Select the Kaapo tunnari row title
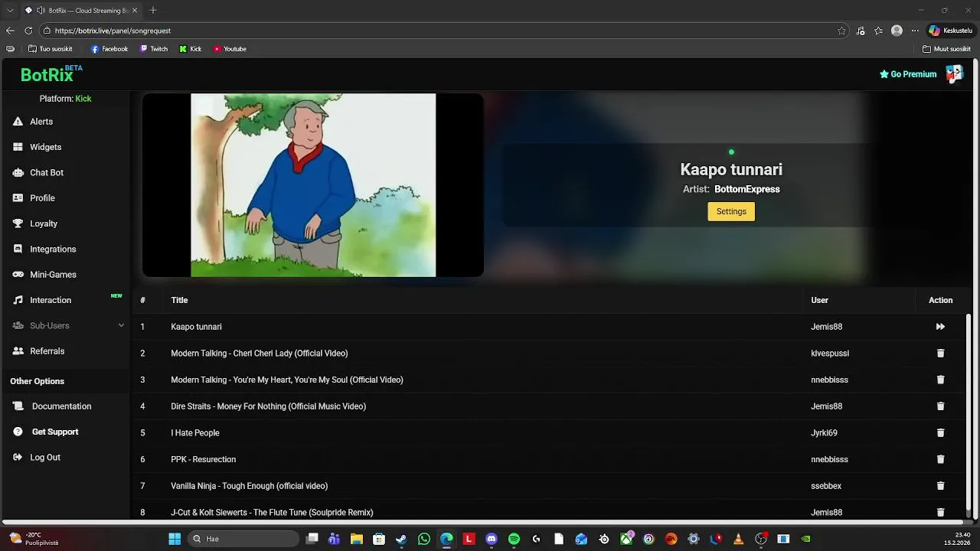The image size is (980, 551). click(196, 327)
